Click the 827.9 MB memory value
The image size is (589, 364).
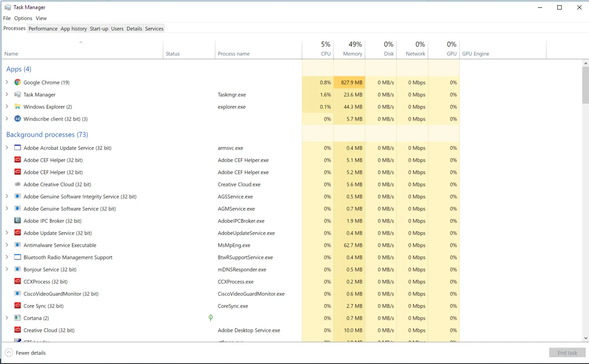coord(352,82)
